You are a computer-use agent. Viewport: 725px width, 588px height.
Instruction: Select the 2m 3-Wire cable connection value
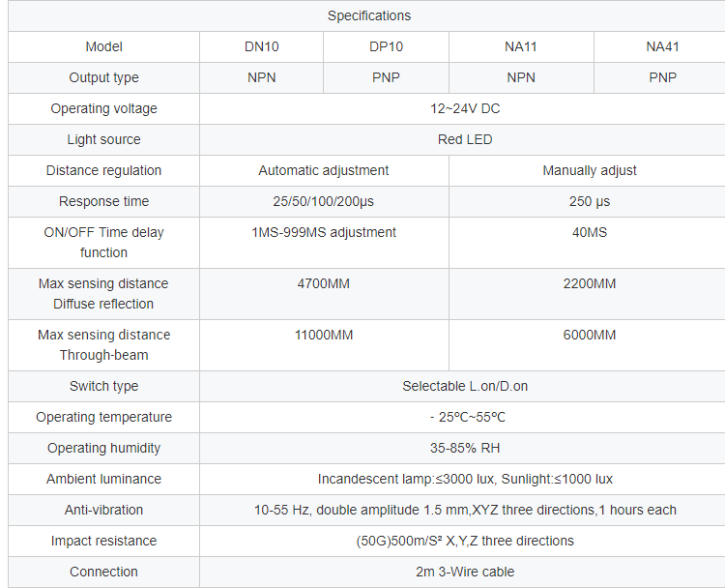coord(465,572)
